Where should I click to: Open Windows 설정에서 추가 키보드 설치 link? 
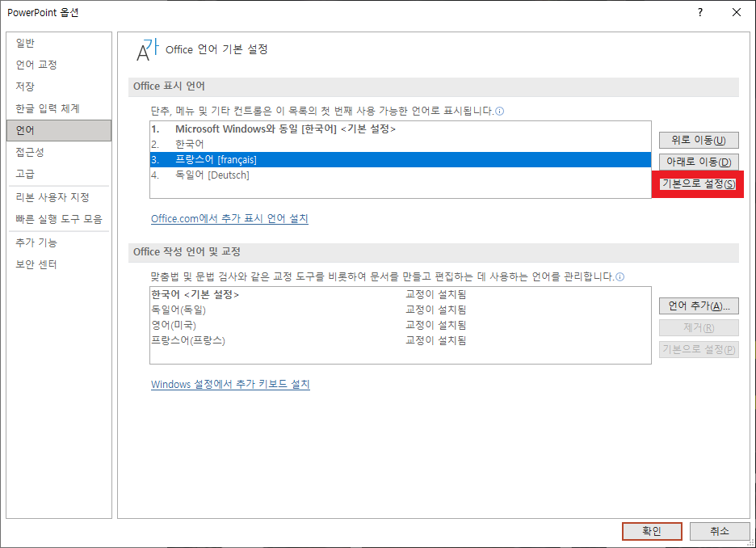click(x=230, y=385)
